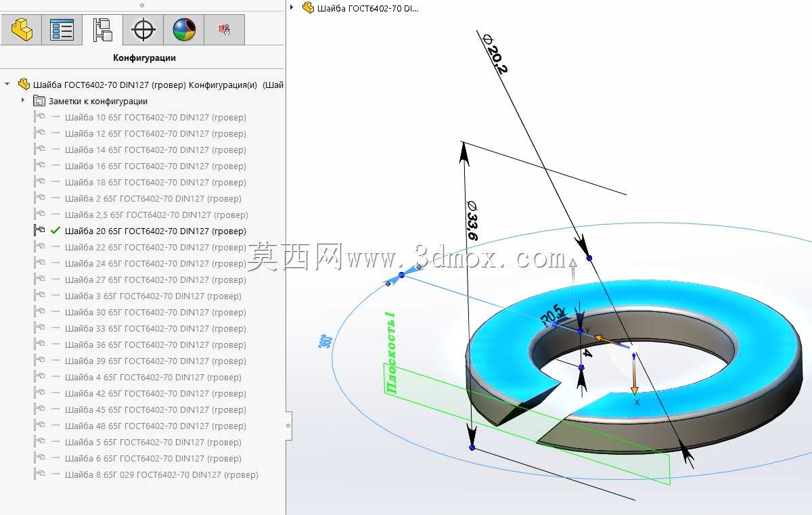The width and height of the screenshot is (812, 515).
Task: Select configuration Шайба 27 65Г
Action: pyautogui.click(x=156, y=279)
